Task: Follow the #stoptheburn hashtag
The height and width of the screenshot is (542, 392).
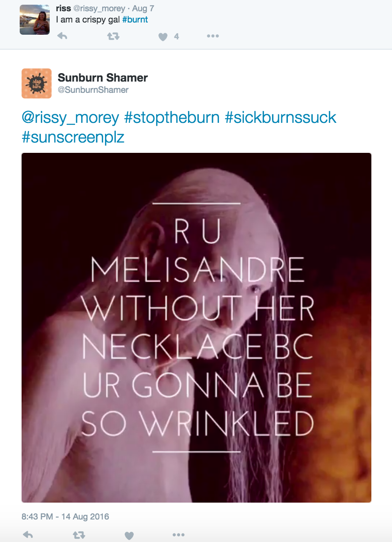Action: (172, 118)
